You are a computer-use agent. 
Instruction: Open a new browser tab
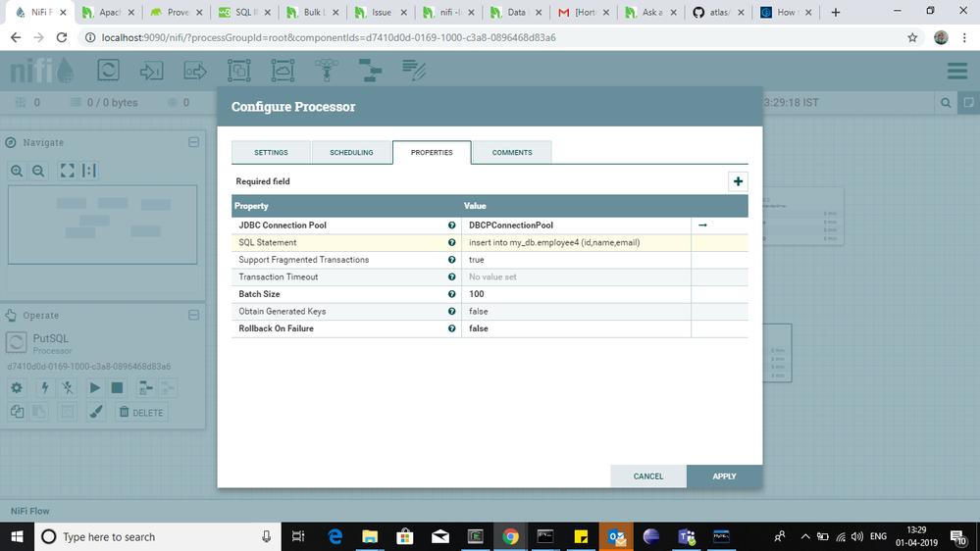coord(835,13)
